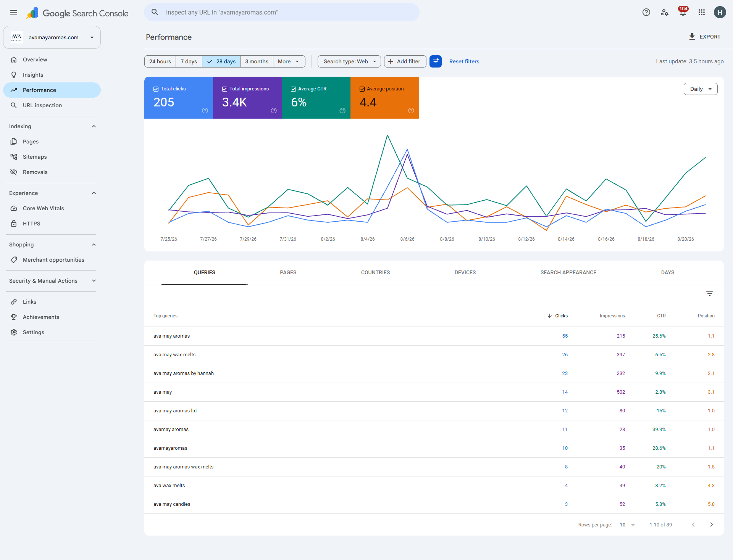
Task: Open Sitemaps in the sidebar
Action: coord(52,157)
